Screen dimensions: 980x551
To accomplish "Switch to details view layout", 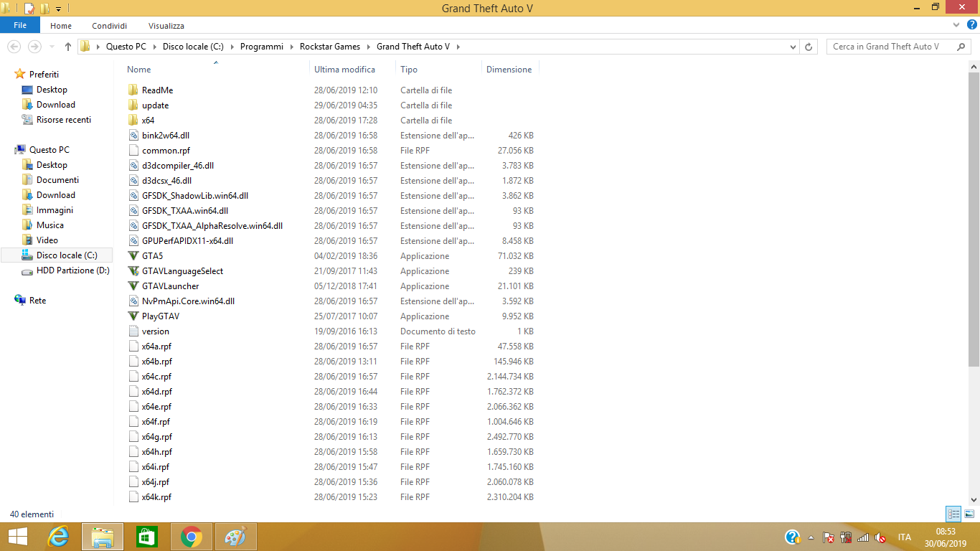I will 953,514.
